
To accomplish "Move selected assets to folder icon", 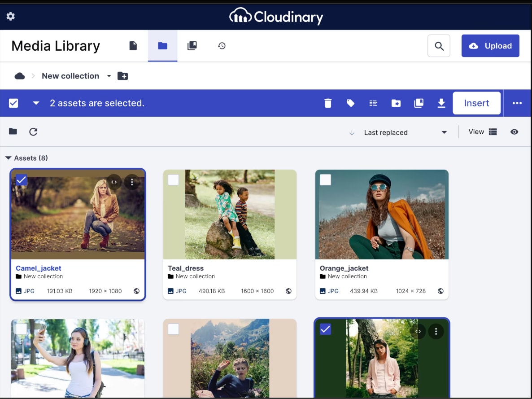I will point(396,103).
